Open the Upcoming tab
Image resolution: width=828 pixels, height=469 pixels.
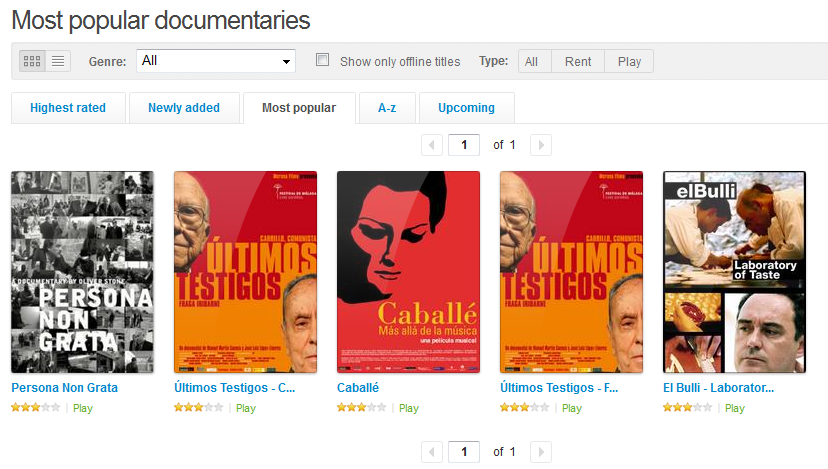pyautogui.click(x=466, y=108)
